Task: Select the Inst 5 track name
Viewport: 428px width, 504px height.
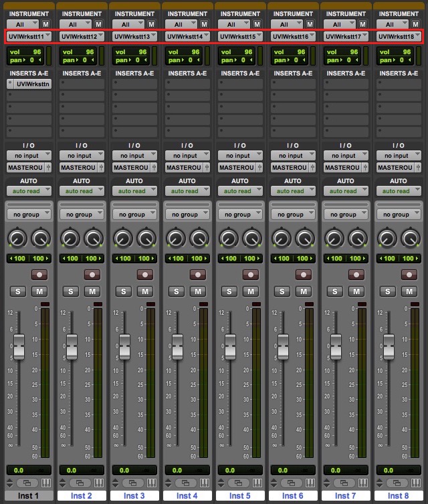Action: click(240, 495)
